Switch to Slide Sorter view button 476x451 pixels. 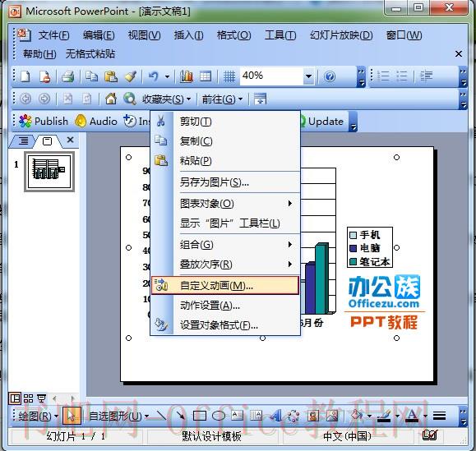click(28, 398)
